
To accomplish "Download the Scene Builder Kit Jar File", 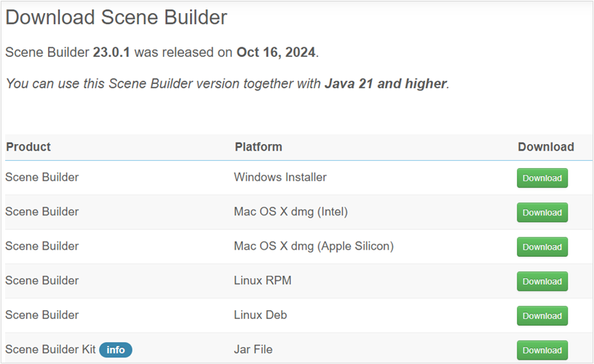I will (x=542, y=350).
